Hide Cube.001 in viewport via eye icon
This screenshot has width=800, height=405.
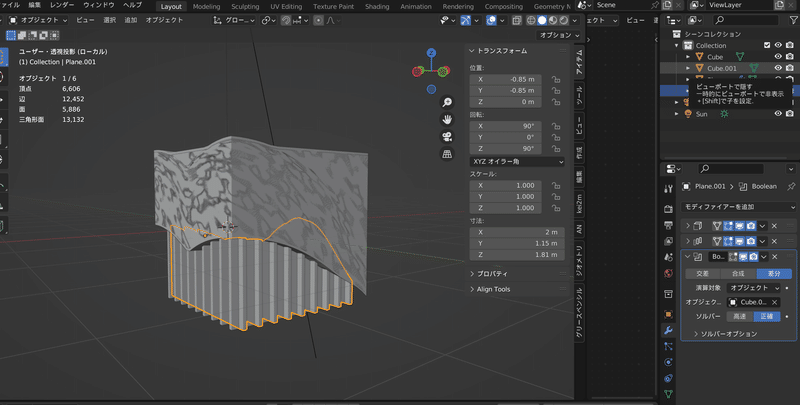(778, 68)
